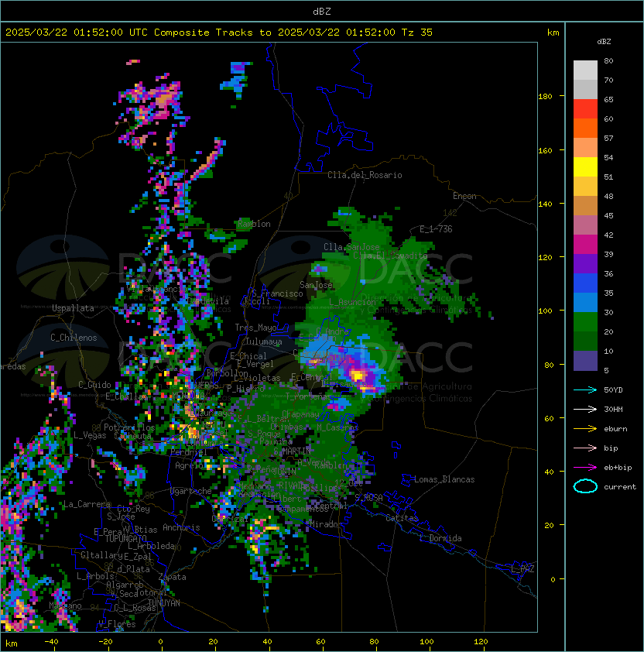Pick the magenta 39-42 dBZ swatch
The height and width of the screenshot is (652, 644).
585,245
